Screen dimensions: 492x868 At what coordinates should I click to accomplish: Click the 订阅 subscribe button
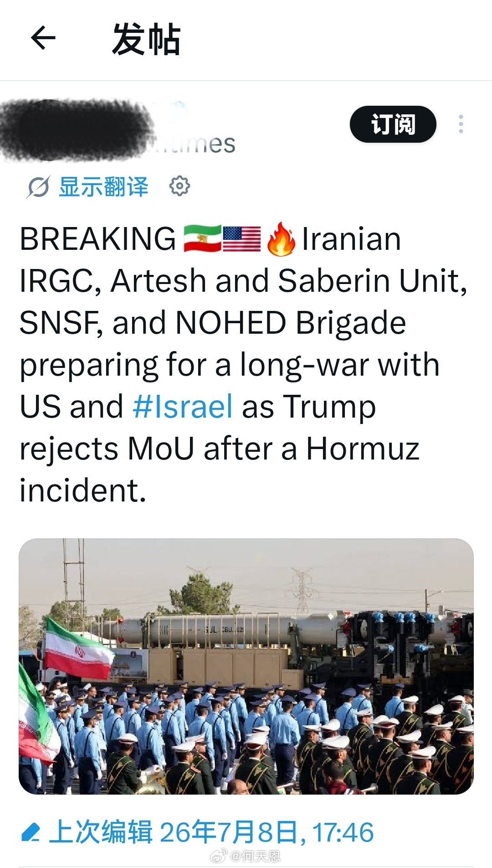tap(393, 124)
